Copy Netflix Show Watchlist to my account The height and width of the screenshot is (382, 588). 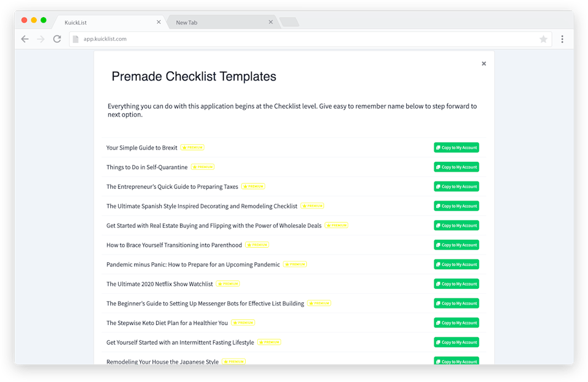pos(456,284)
